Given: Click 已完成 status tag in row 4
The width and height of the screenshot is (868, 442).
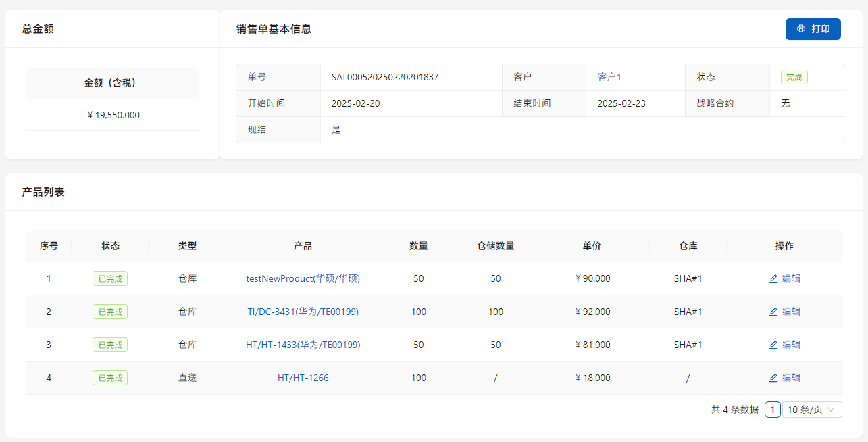Looking at the screenshot, I should [110, 378].
